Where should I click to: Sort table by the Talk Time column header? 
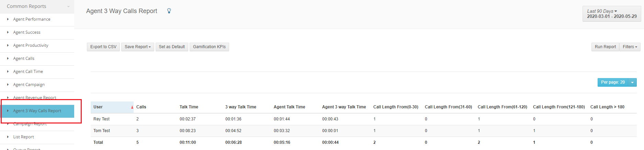[189, 107]
